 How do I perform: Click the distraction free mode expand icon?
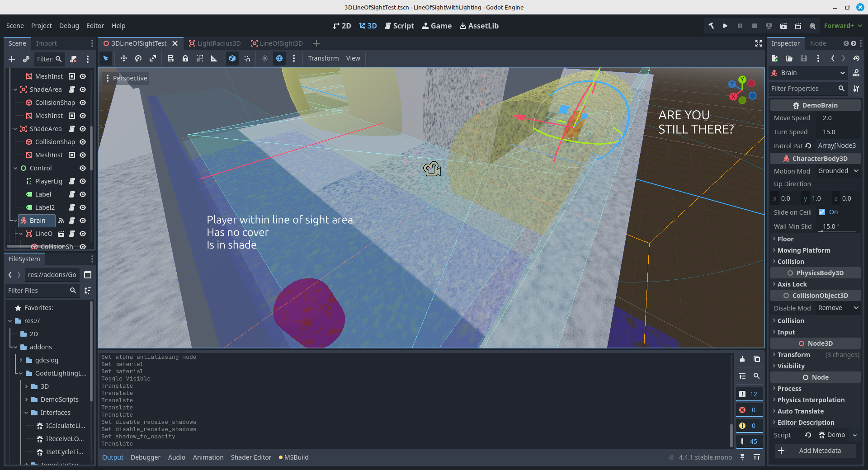(x=759, y=43)
